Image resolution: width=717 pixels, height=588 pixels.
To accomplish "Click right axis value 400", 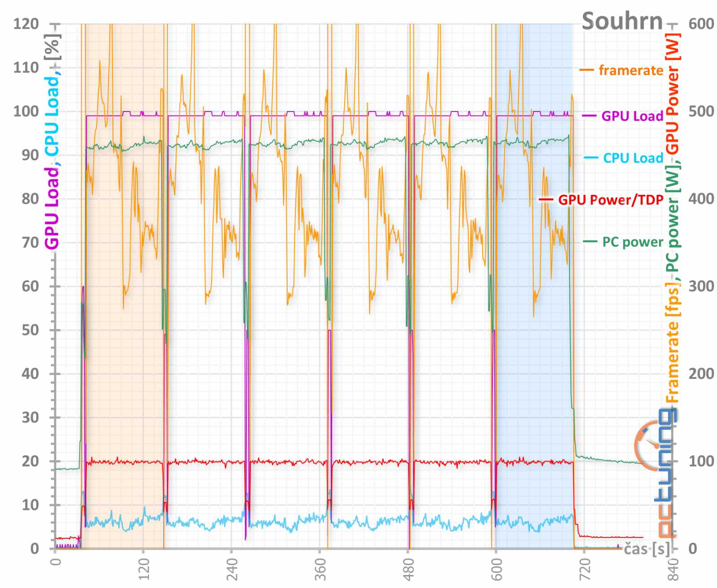I will pyautogui.click(x=701, y=199).
